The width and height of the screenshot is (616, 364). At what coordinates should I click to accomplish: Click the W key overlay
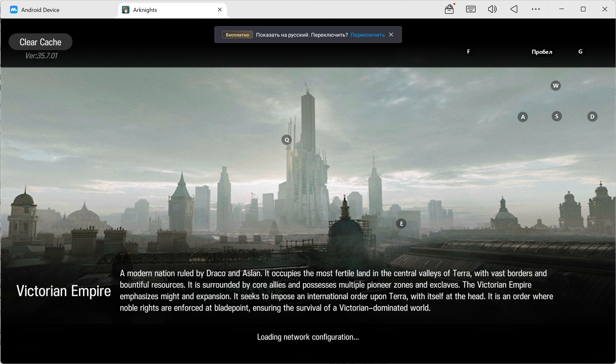(556, 85)
